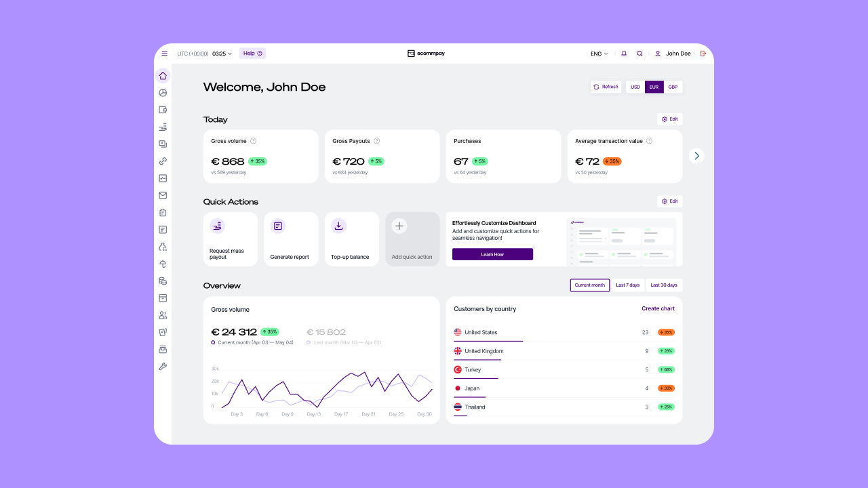Click the Learn How button
868x488 pixels.
pos(492,254)
